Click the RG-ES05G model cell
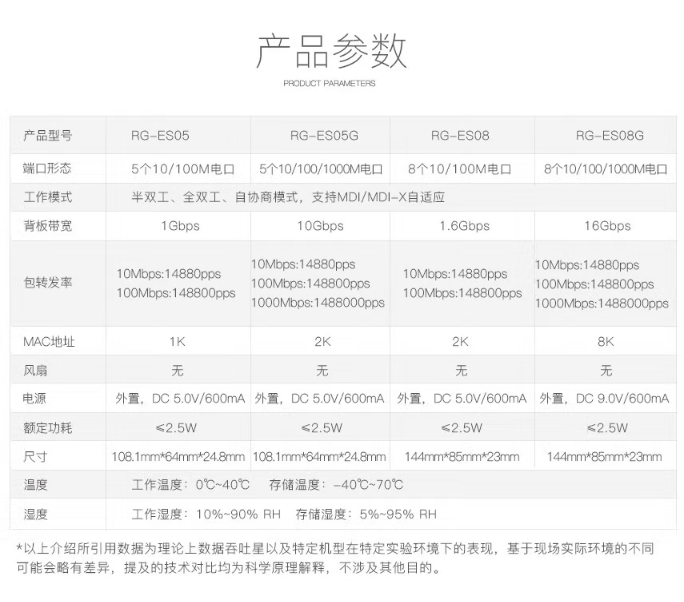This screenshot has height=602, width=684. pyautogui.click(x=324, y=136)
